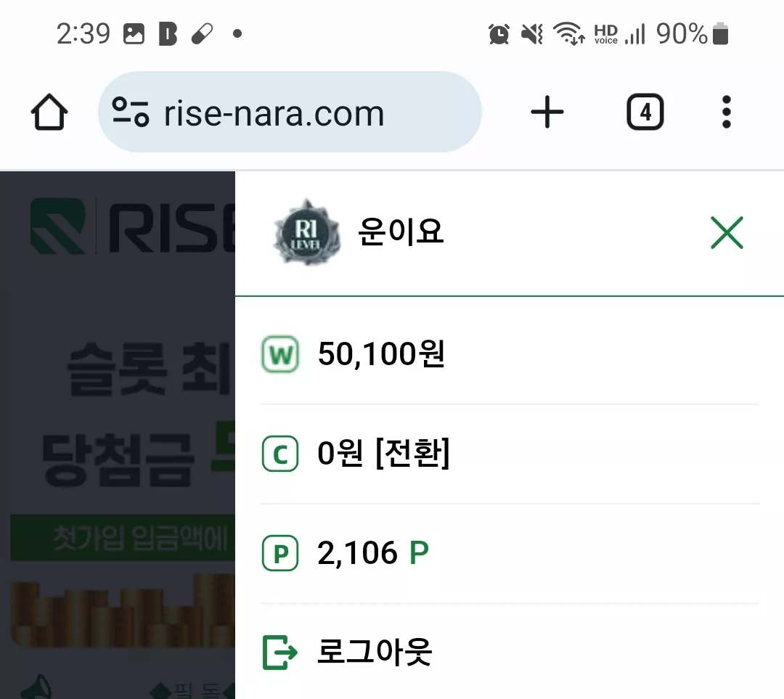
Task: Tap the dimmed green 첫가입 입금액에 banner
Action: click(x=123, y=538)
